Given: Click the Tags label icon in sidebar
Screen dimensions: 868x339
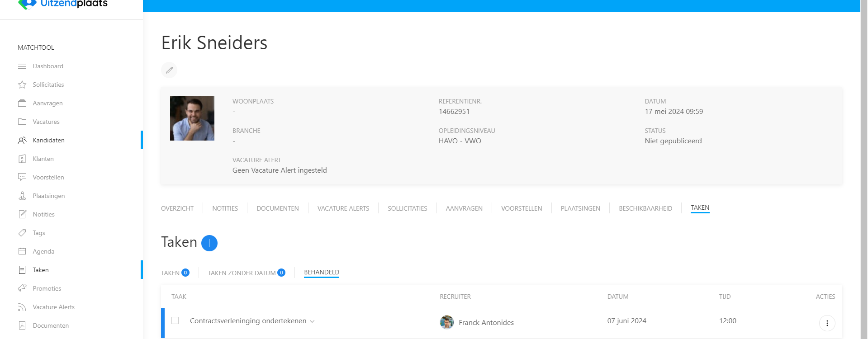Looking at the screenshot, I should tap(22, 233).
